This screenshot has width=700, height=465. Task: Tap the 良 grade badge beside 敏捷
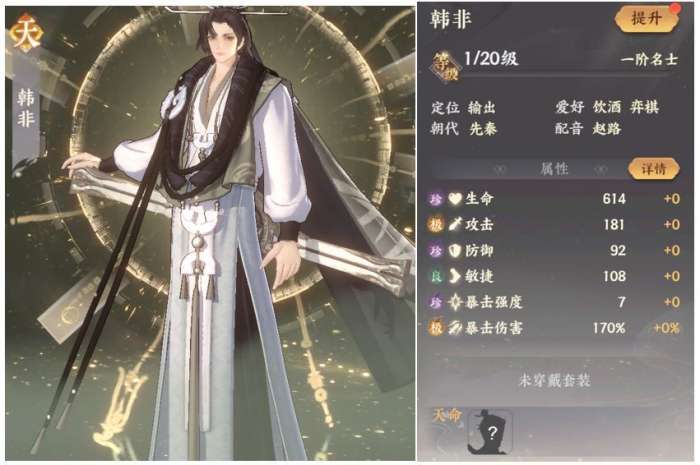click(x=436, y=276)
